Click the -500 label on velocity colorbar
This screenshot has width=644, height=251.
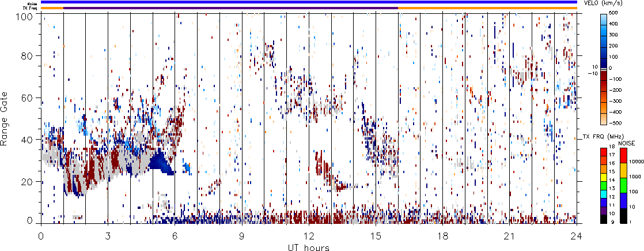617,123
